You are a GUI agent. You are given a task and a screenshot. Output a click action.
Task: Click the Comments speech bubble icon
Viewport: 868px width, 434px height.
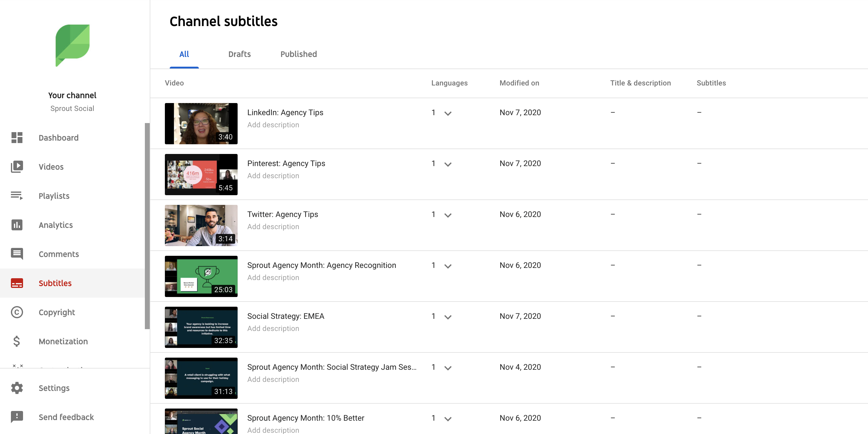[x=17, y=254]
